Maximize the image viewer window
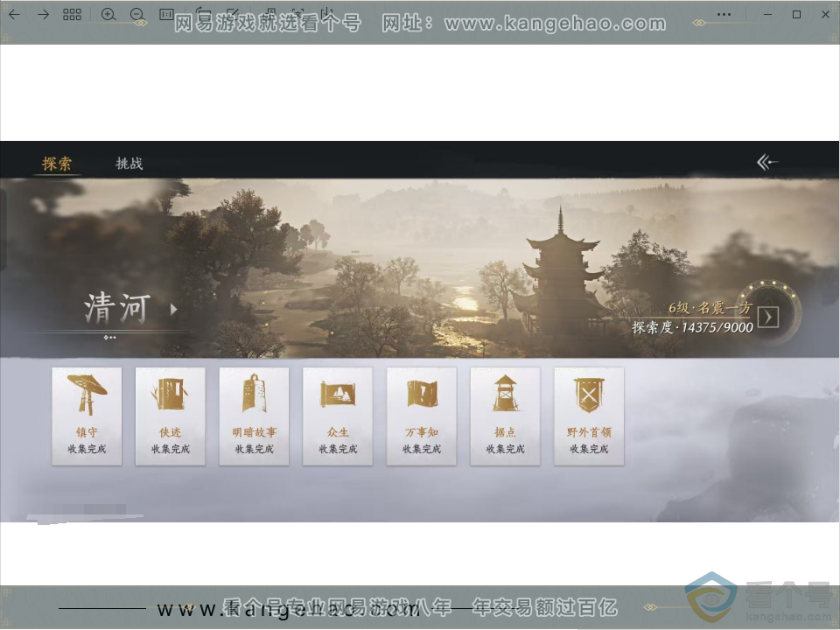 pyautogui.click(x=796, y=15)
